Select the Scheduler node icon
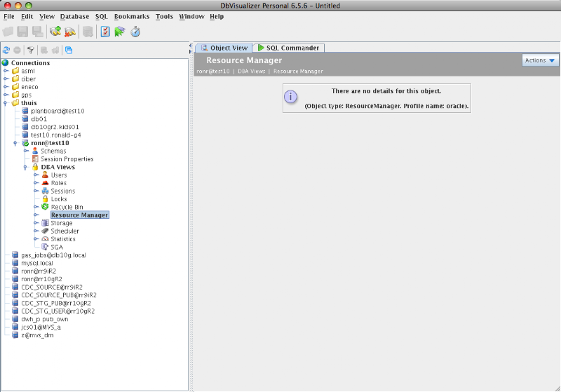This screenshot has height=392, width=561. pyautogui.click(x=45, y=231)
